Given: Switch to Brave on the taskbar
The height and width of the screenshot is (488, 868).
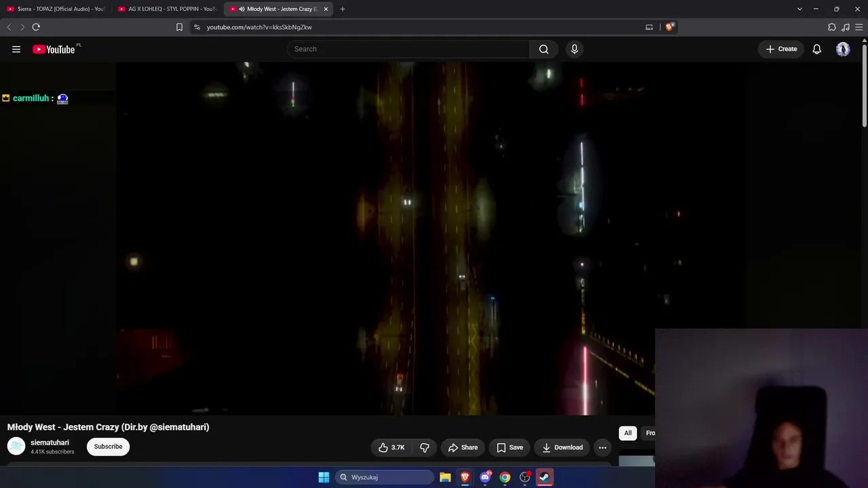Looking at the screenshot, I should pos(465,477).
